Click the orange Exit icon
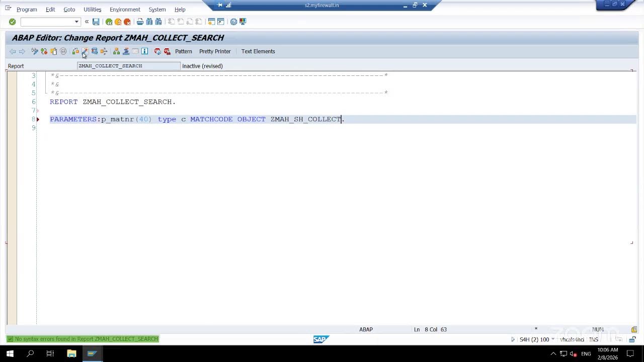This screenshot has width=644, height=362. pyautogui.click(x=118, y=22)
